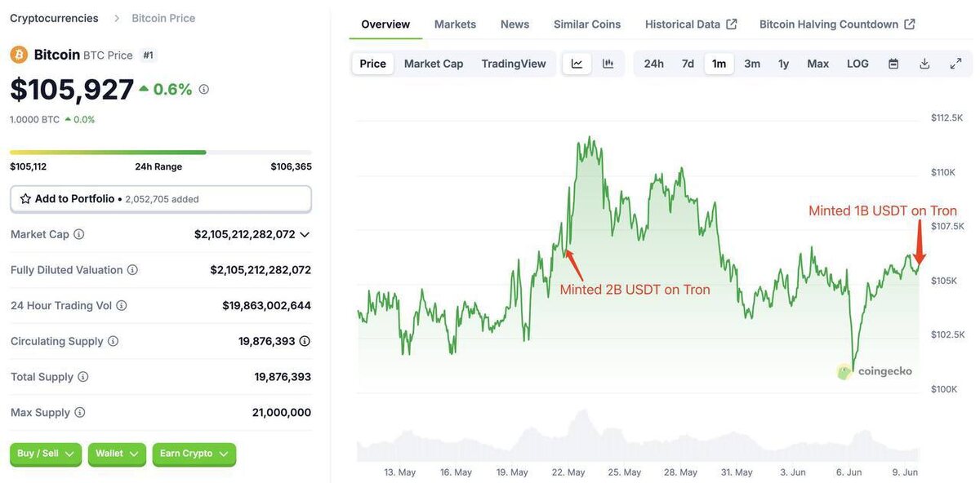Switch to candlestick chart icon

pyautogui.click(x=608, y=64)
